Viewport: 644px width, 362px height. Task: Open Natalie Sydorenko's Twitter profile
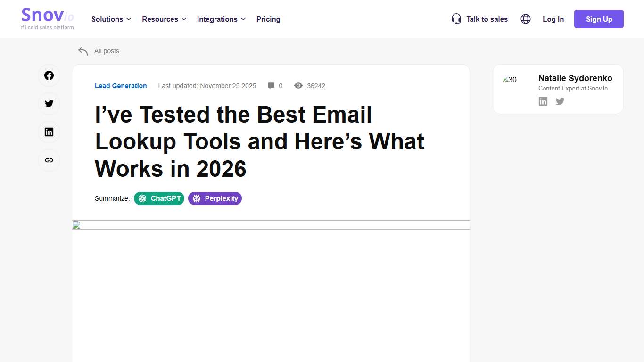[x=560, y=101]
